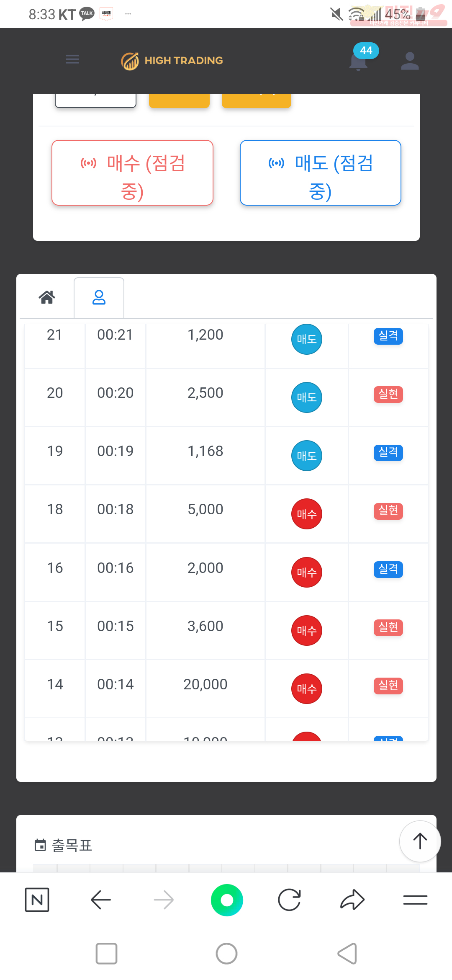Open the user profile icon in header
Viewport: 452px width, 980px height.
click(410, 61)
